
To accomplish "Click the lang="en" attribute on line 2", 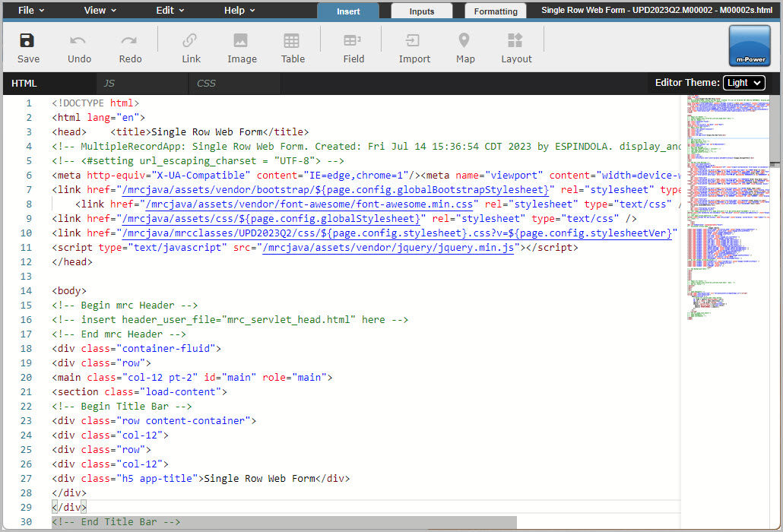I will (x=113, y=118).
